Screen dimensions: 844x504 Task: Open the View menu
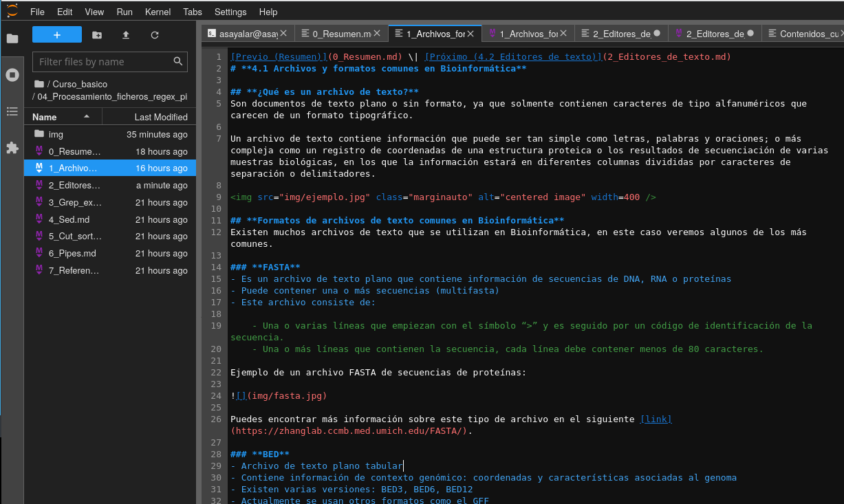click(x=94, y=12)
